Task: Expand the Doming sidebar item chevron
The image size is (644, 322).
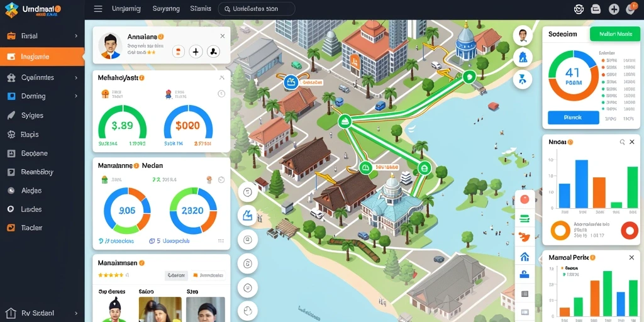Action: [x=76, y=96]
